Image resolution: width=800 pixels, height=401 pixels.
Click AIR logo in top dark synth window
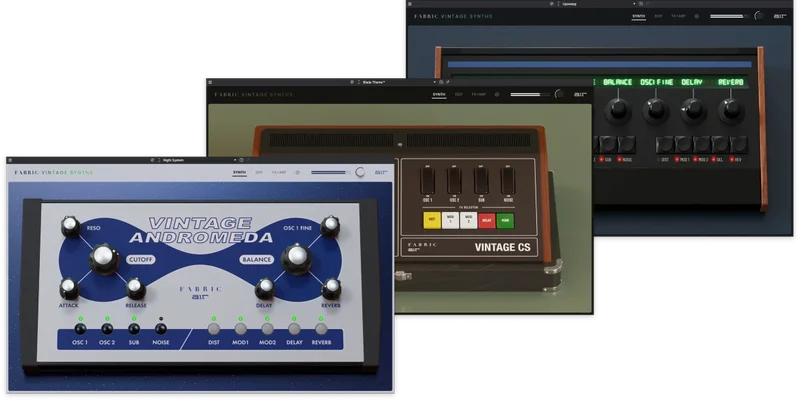780,16
